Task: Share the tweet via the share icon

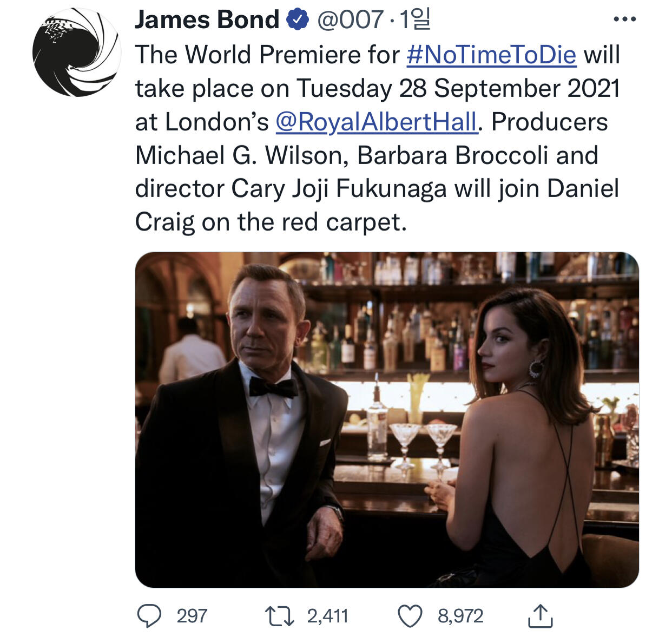Action: coord(540,616)
